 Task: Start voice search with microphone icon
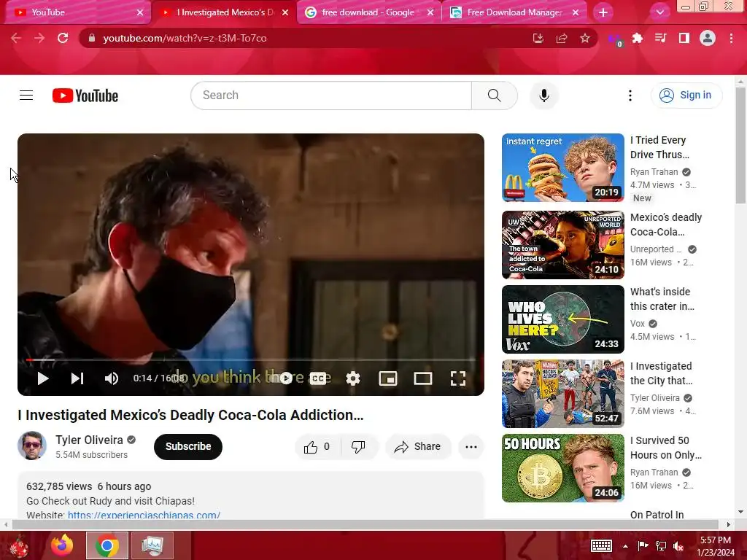[x=544, y=96]
